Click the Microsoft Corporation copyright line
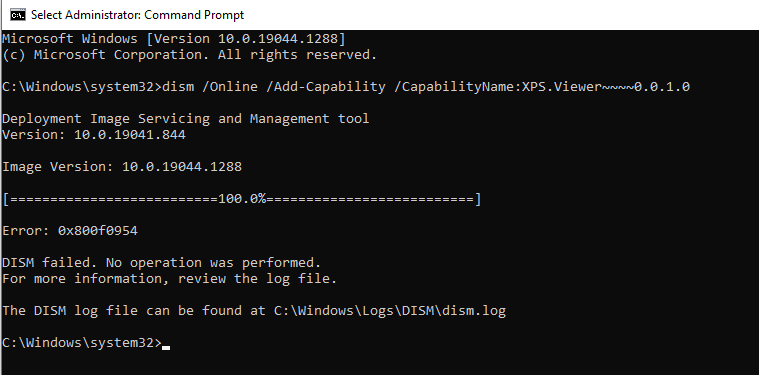The image size is (759, 375). pyautogui.click(x=190, y=55)
